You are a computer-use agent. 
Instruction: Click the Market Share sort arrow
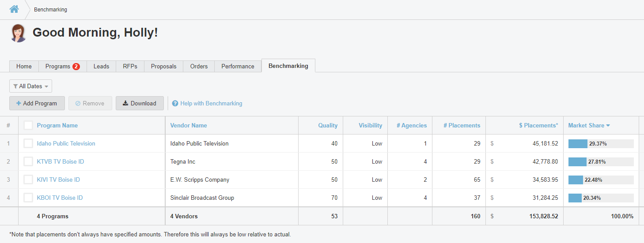point(608,126)
